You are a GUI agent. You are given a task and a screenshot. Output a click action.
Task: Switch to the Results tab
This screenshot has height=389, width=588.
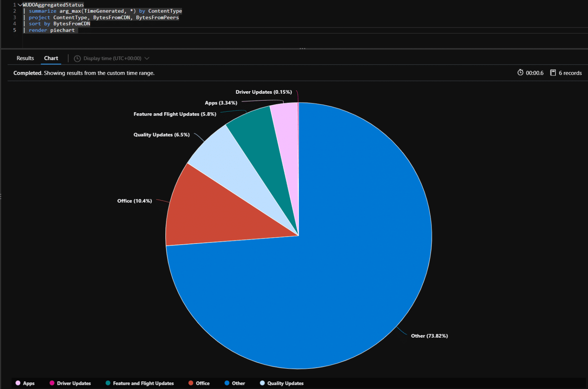[25, 58]
